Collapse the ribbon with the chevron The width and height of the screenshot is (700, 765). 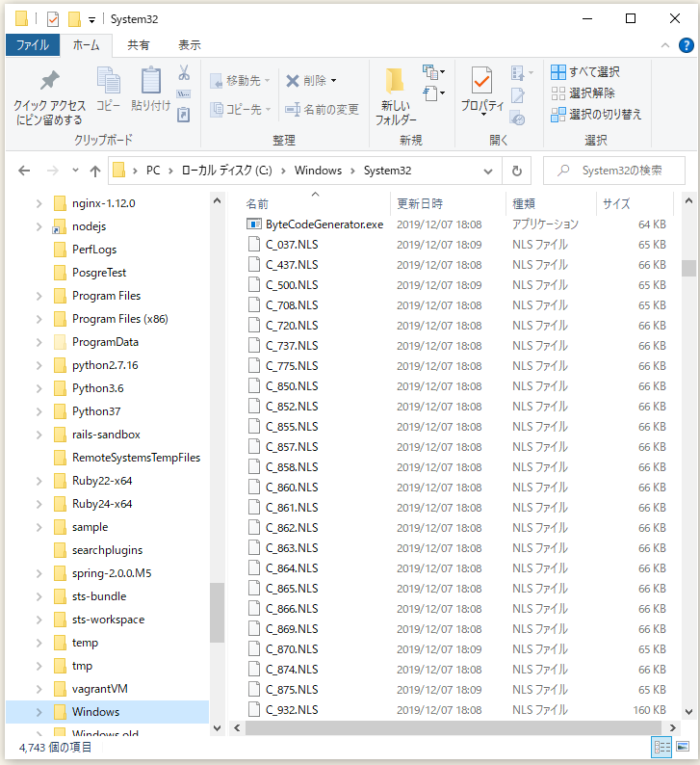point(665,45)
